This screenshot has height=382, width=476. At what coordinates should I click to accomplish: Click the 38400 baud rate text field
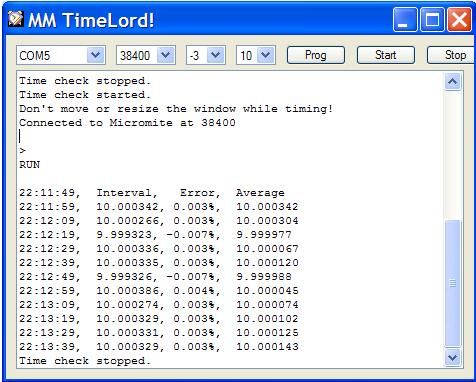tap(137, 55)
